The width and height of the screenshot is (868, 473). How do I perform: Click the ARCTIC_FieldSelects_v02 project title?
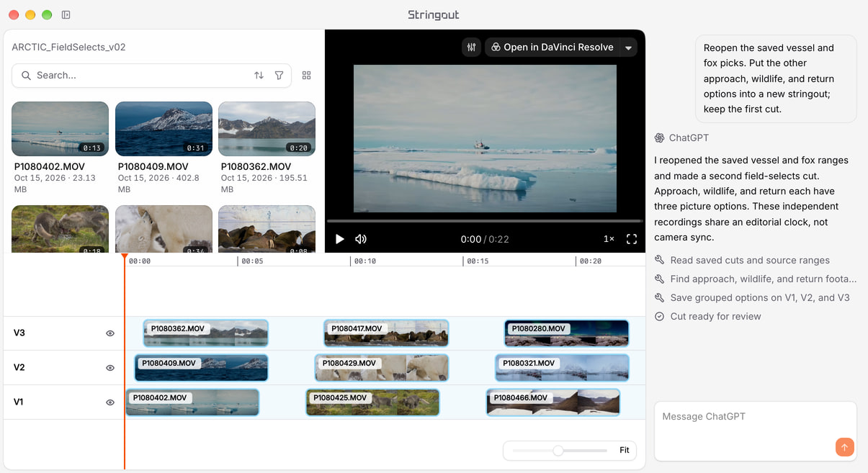tap(69, 48)
